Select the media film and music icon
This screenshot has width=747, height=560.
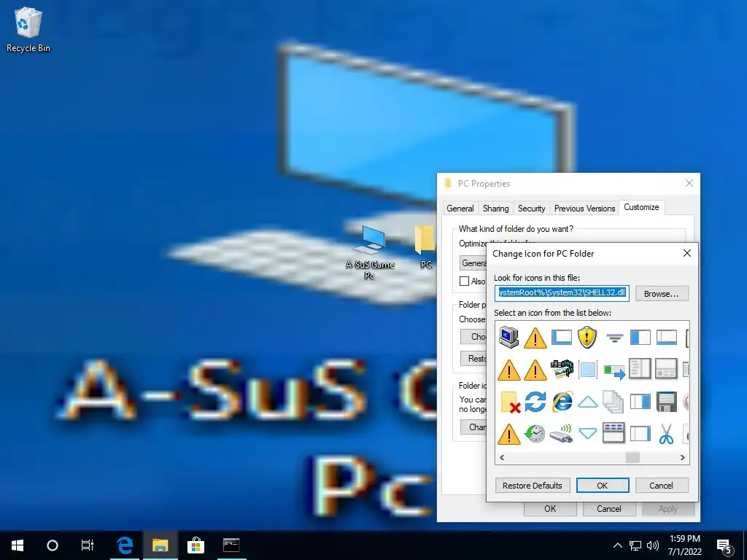562,370
